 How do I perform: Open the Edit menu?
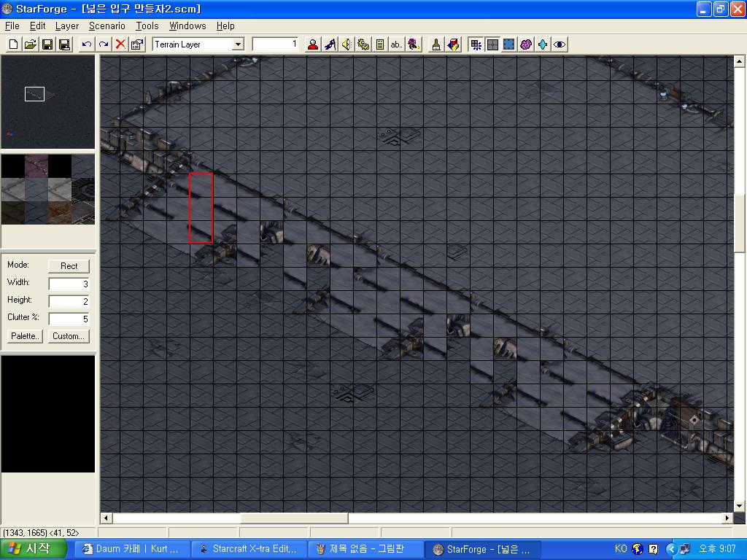tap(38, 26)
